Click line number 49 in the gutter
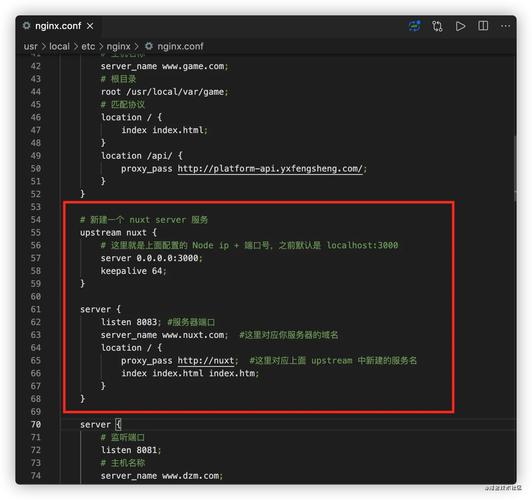 (x=36, y=156)
